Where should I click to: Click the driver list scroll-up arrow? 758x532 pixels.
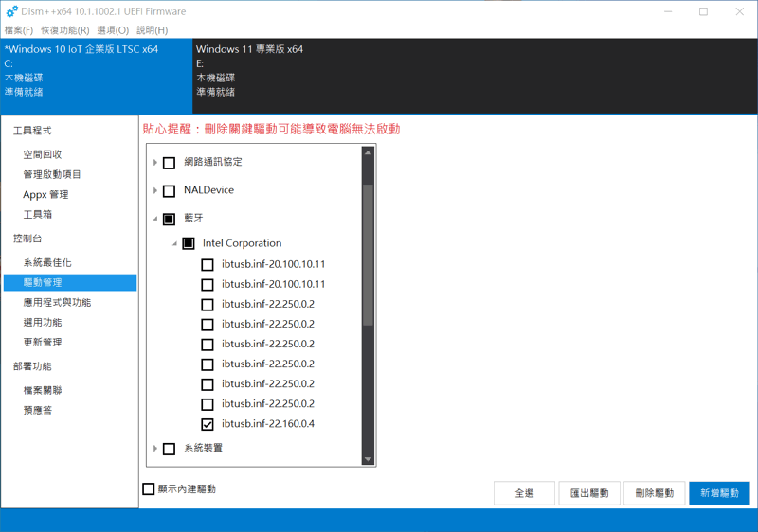[368, 152]
